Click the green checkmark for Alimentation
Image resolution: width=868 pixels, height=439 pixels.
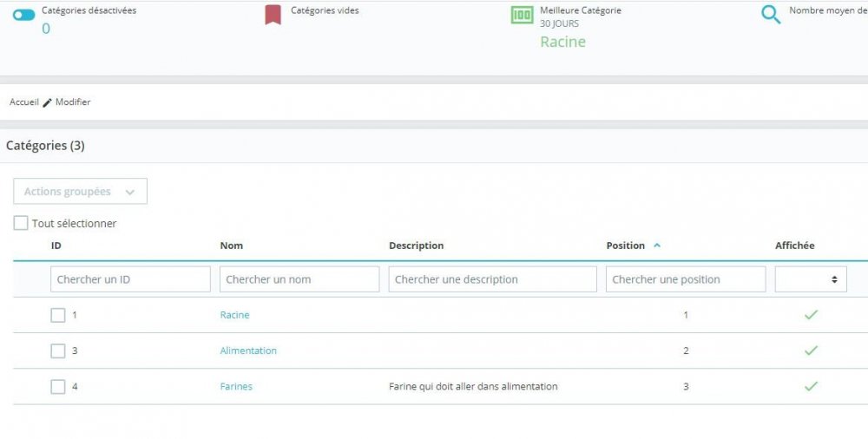click(x=811, y=351)
